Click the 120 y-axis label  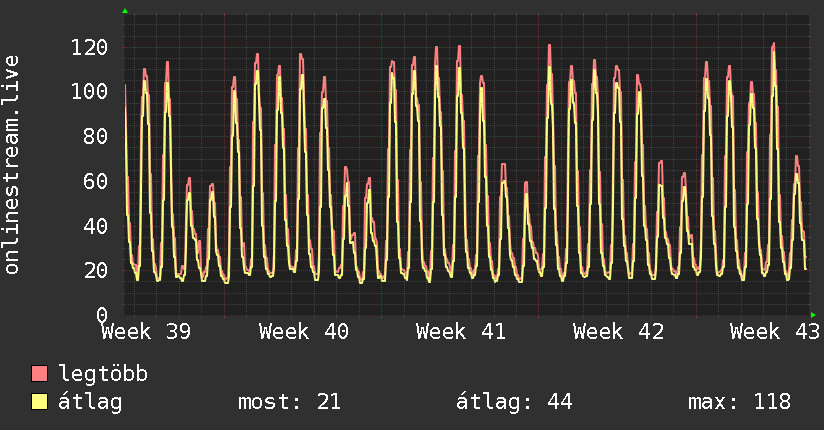[89, 47]
